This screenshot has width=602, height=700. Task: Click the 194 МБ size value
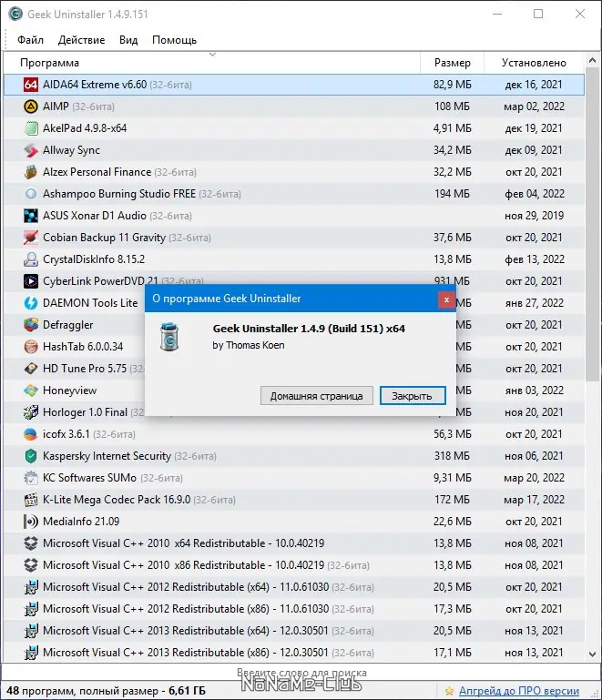tap(452, 194)
